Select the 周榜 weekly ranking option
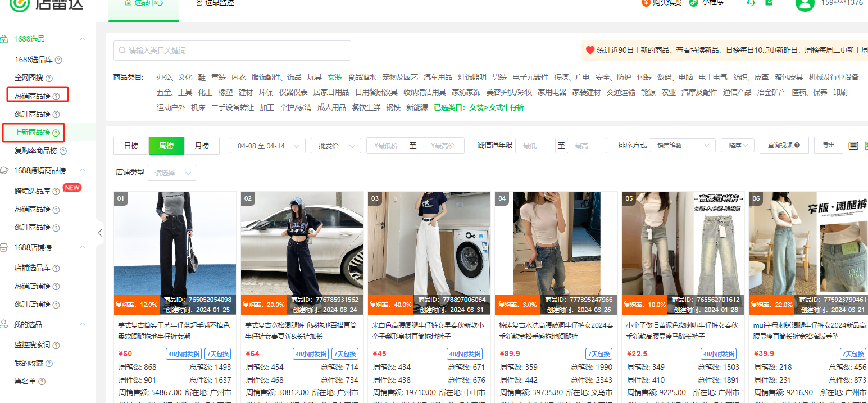This screenshot has height=403, width=868. pyautogui.click(x=166, y=146)
